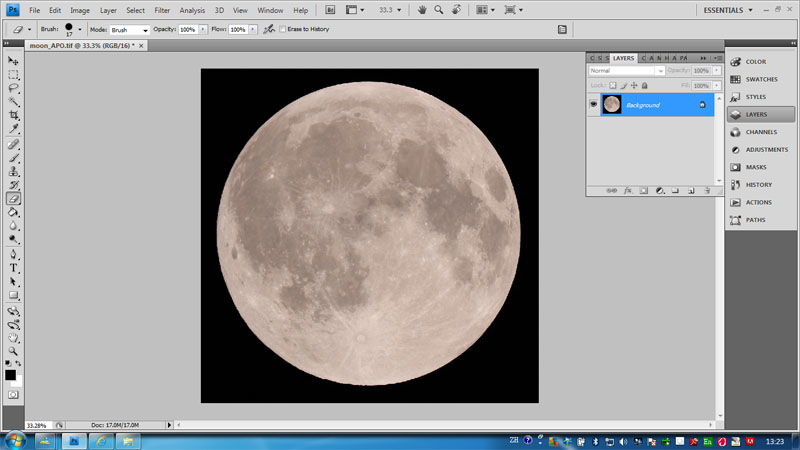800x450 pixels.
Task: Click the airbrush icon in options bar
Action: point(269,30)
